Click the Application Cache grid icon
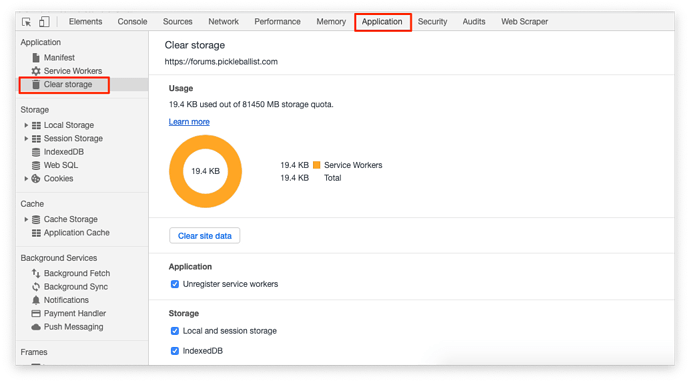690x383 pixels. click(36, 233)
